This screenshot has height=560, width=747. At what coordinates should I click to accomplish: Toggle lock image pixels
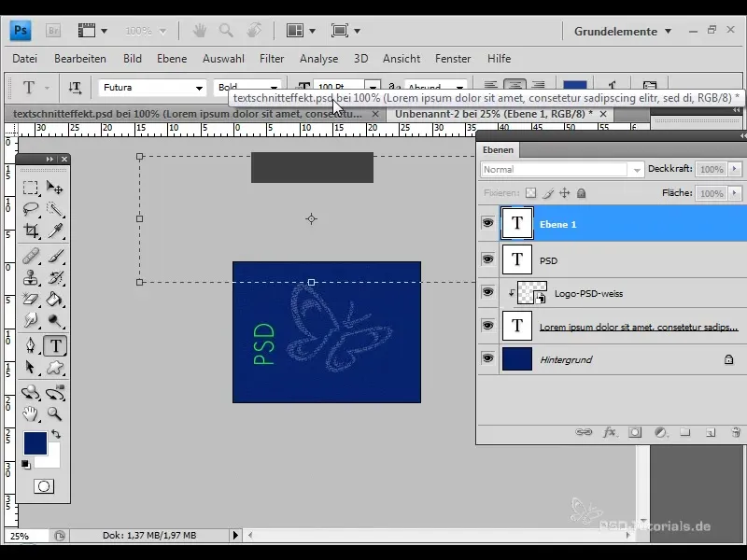[x=548, y=193]
